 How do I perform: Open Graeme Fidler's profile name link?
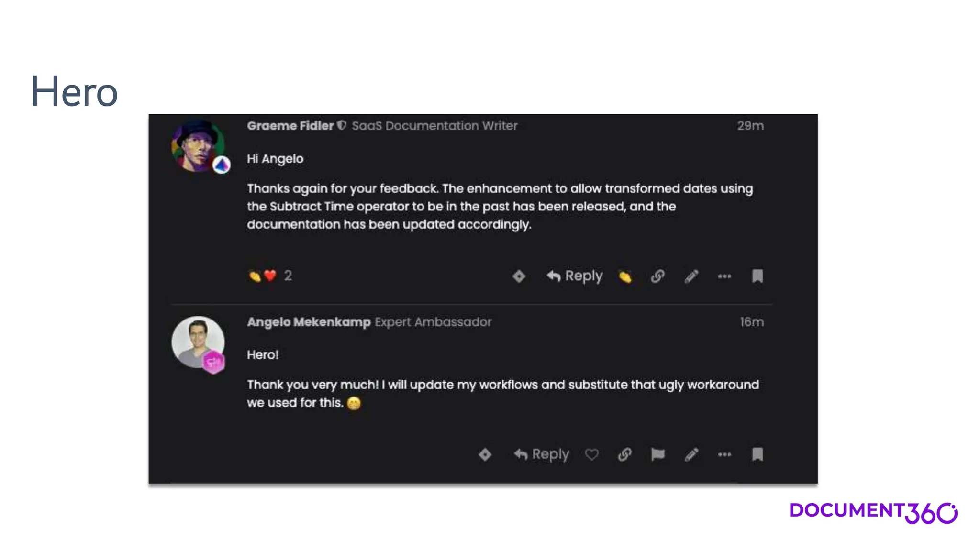tap(290, 126)
